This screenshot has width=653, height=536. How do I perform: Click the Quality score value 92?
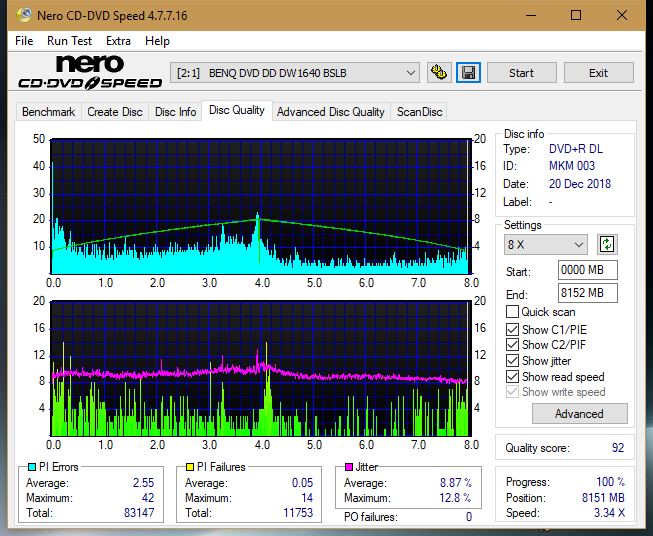tap(618, 448)
